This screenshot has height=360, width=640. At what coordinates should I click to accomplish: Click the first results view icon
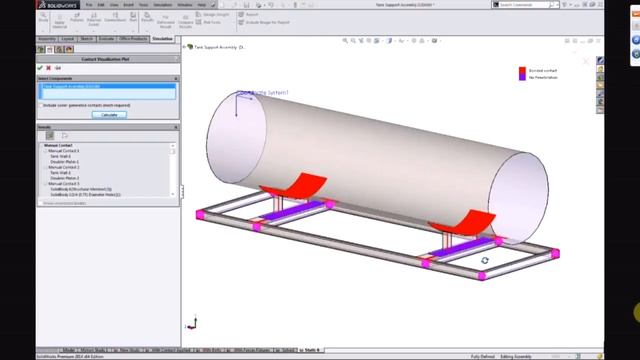coord(50,136)
